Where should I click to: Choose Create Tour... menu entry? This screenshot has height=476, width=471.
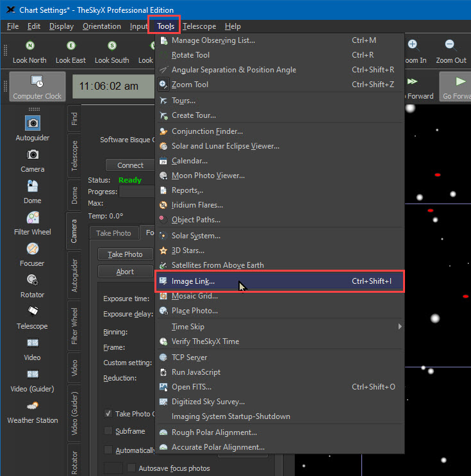click(x=279, y=115)
